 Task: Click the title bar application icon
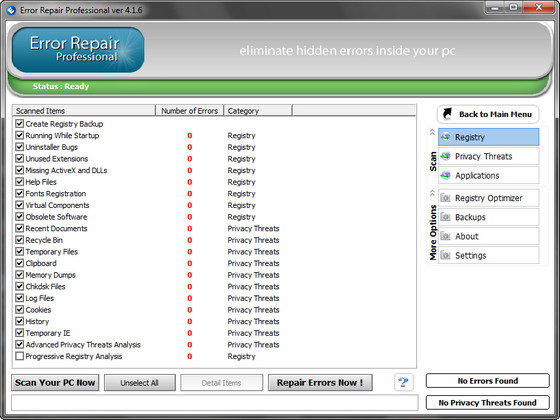pyautogui.click(x=11, y=10)
